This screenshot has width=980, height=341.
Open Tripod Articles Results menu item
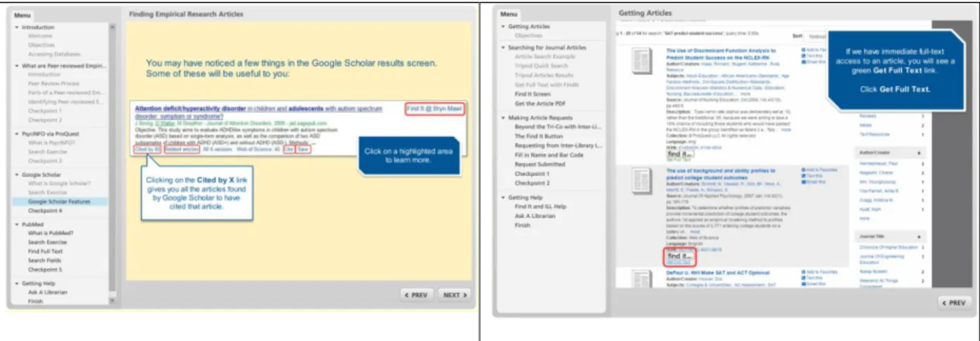coord(544,75)
